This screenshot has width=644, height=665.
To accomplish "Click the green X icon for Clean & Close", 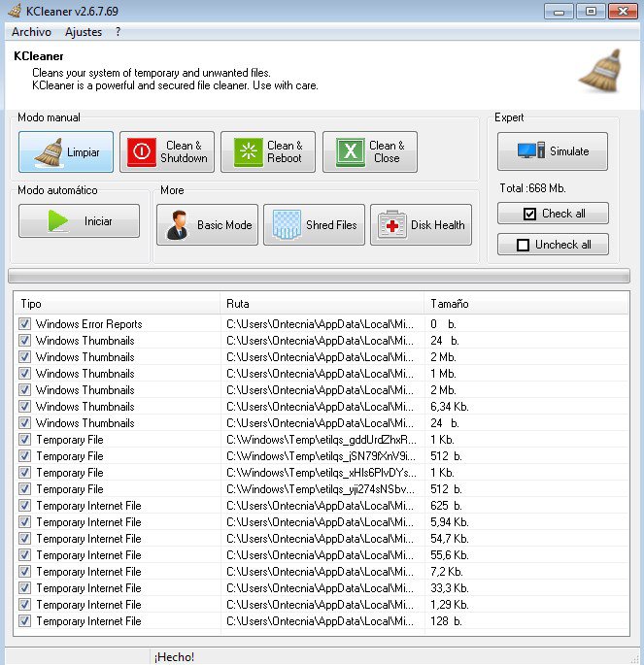I will (351, 151).
